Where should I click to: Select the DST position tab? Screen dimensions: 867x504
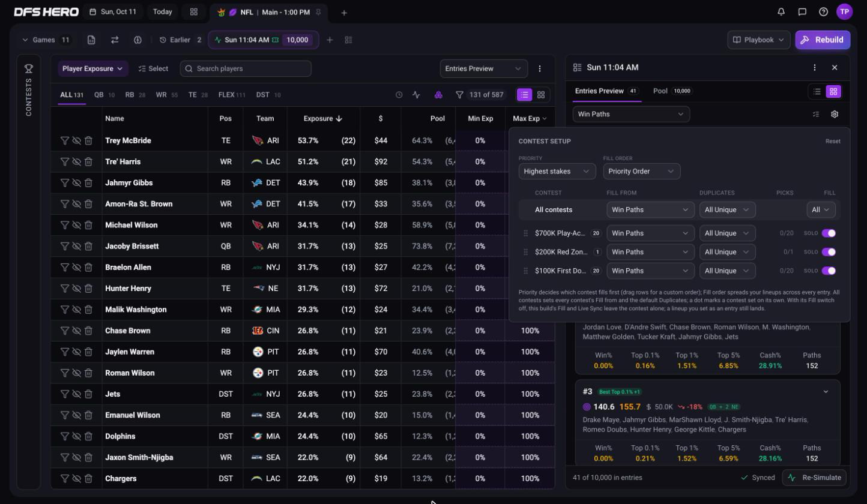tap(268, 95)
